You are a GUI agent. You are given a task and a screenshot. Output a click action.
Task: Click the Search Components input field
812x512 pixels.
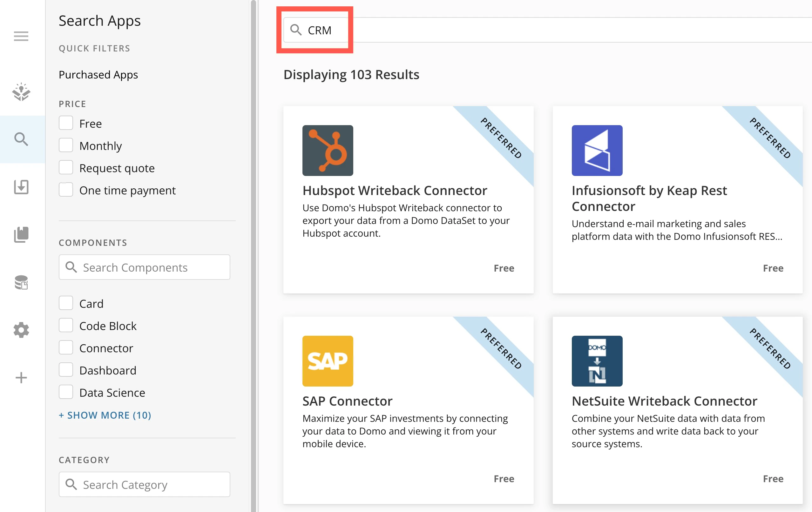(x=144, y=267)
